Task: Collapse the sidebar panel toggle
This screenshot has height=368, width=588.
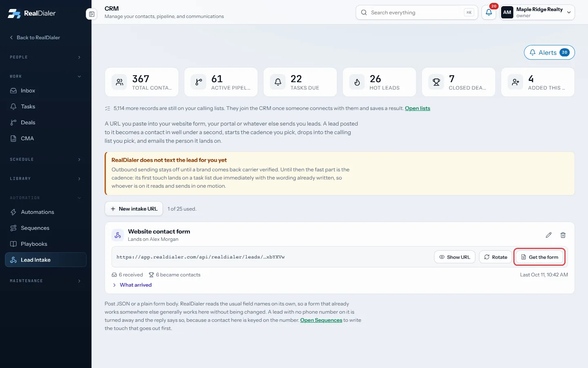Action: pyautogui.click(x=92, y=14)
